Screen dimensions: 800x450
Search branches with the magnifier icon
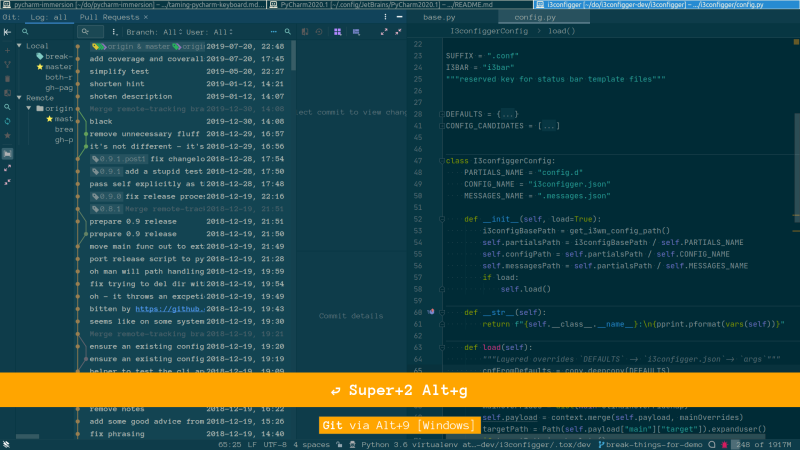pyautogui.click(x=25, y=32)
